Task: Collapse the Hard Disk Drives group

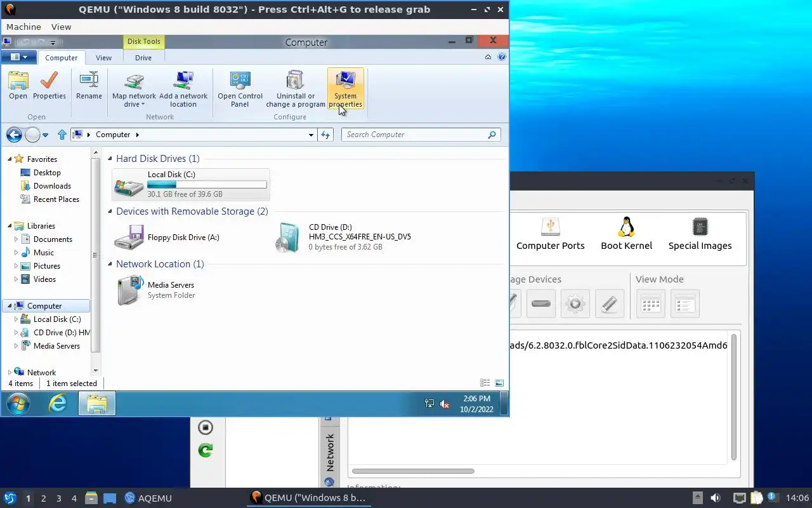Action: point(110,159)
